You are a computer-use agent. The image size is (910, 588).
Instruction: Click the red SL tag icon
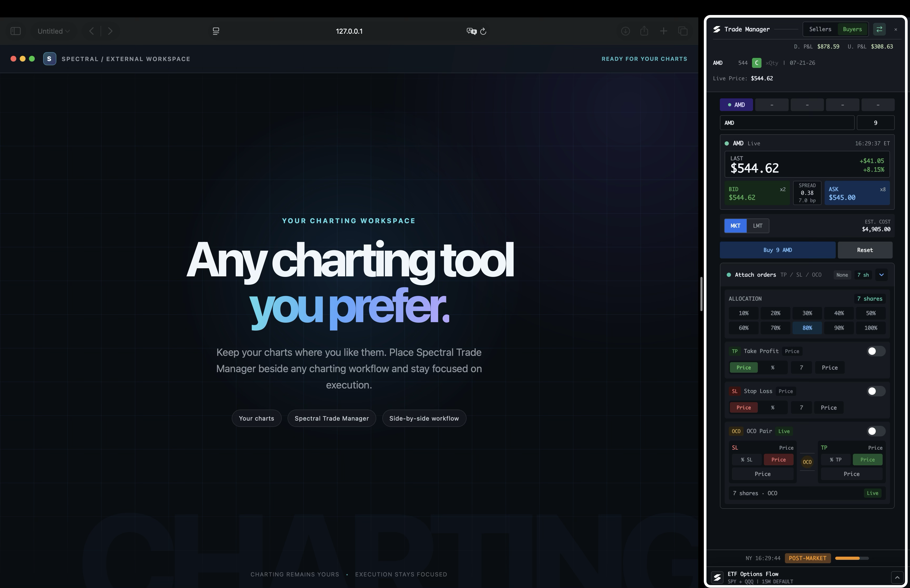click(735, 391)
